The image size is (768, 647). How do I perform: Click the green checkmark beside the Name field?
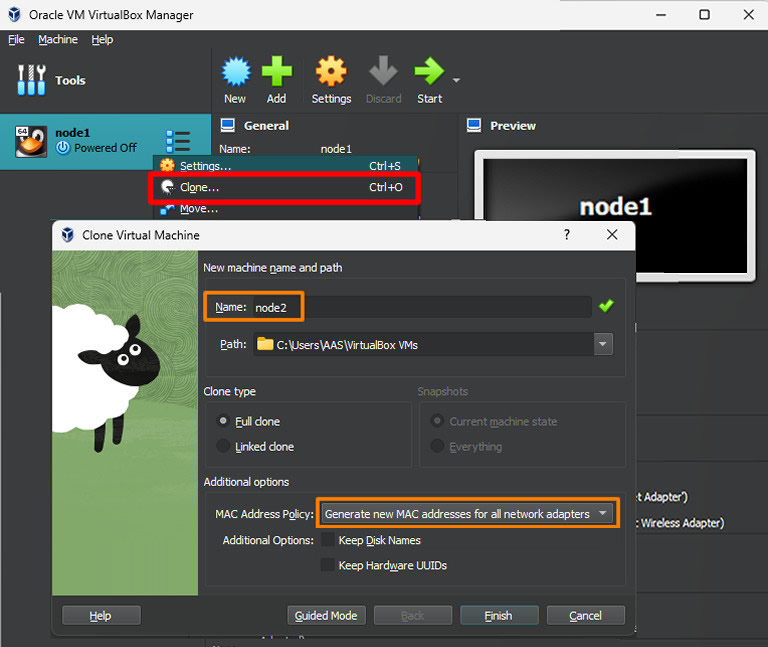point(606,306)
